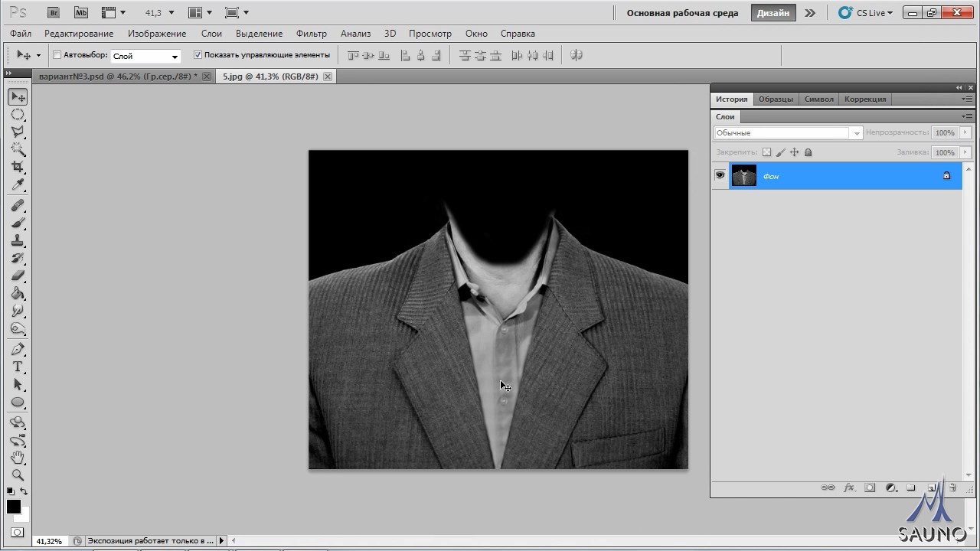Hide the Фон layer with eye icon
The image size is (980, 551).
[x=720, y=176]
